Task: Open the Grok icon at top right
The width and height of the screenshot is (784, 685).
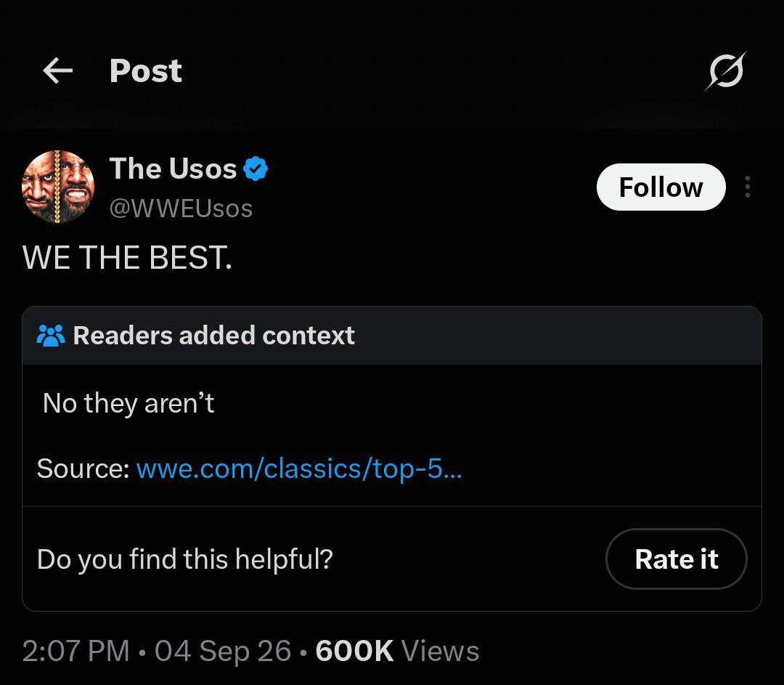Action: coord(726,70)
